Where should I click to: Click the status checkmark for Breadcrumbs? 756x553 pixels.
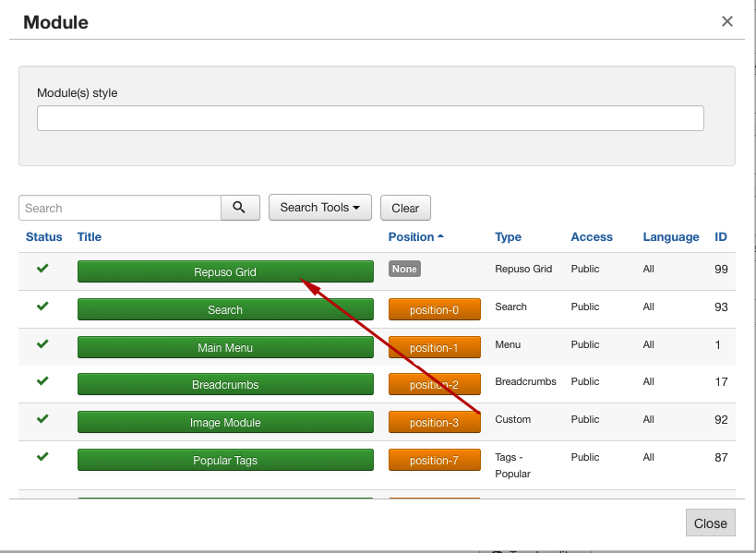42,381
